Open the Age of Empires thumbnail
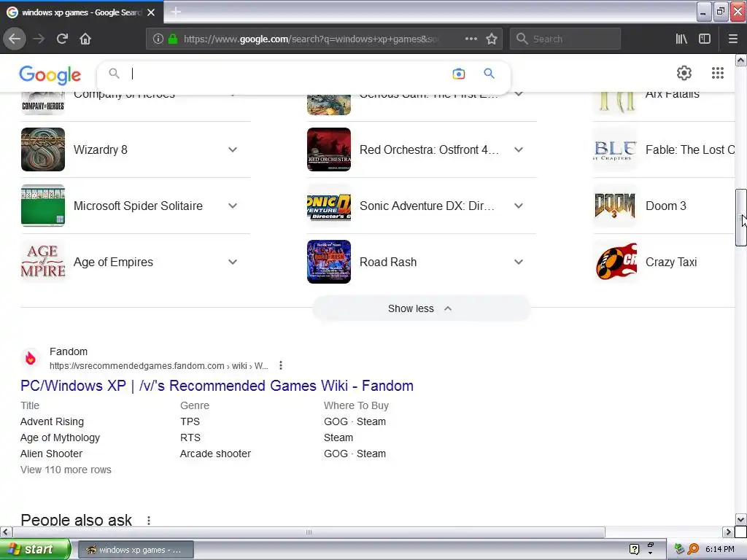 43,262
